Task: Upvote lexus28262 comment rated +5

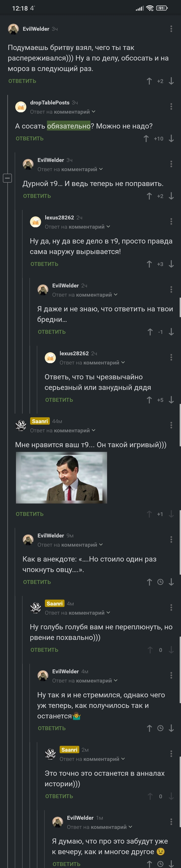Action: coord(149,400)
